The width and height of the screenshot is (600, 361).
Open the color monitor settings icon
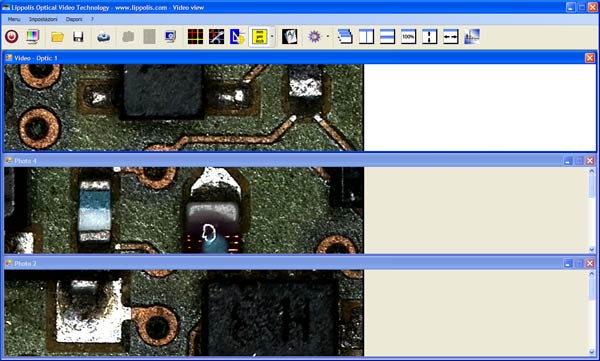click(33, 37)
